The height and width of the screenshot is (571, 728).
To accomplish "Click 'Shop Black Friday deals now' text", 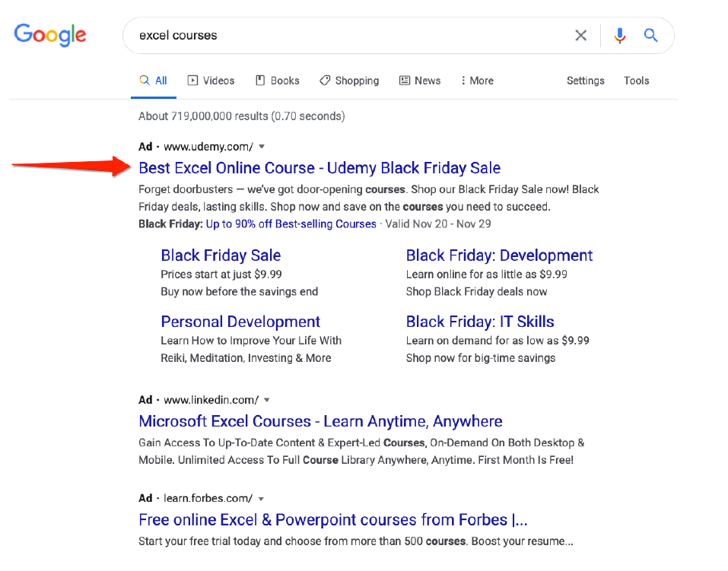I will coord(476,292).
